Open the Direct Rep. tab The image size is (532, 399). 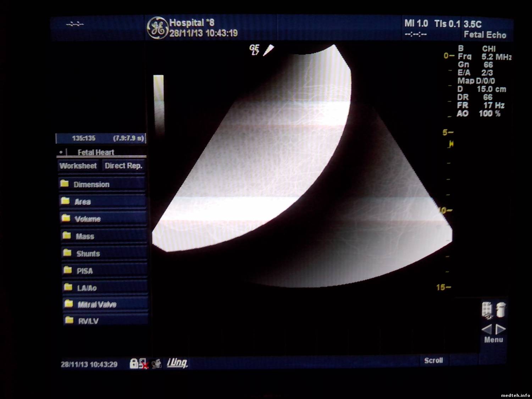[123, 166]
